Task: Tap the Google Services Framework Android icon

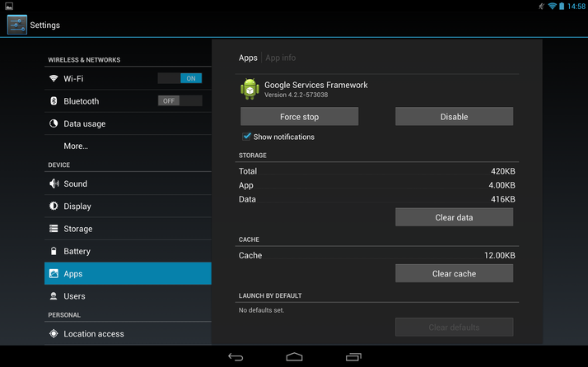Action: 250,89
